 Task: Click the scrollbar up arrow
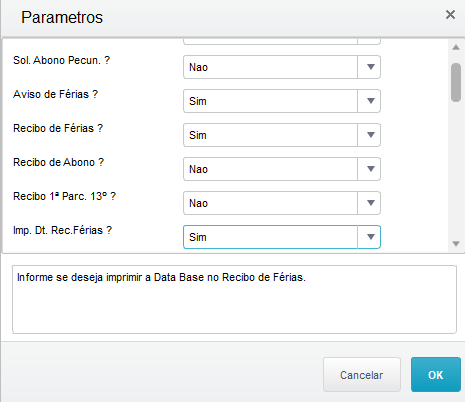[456, 47]
